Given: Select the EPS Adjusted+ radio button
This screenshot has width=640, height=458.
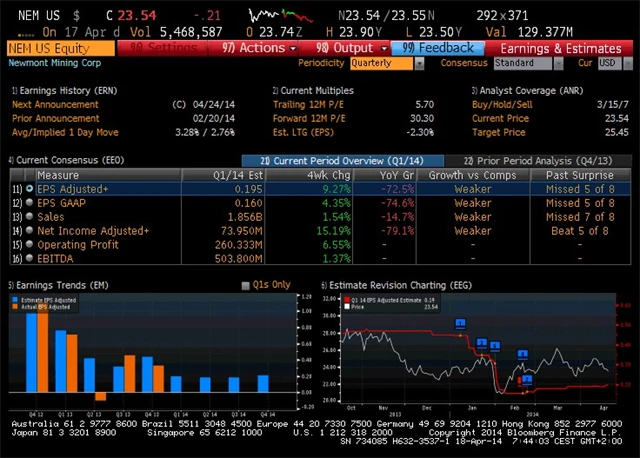Looking at the screenshot, I should (29, 188).
